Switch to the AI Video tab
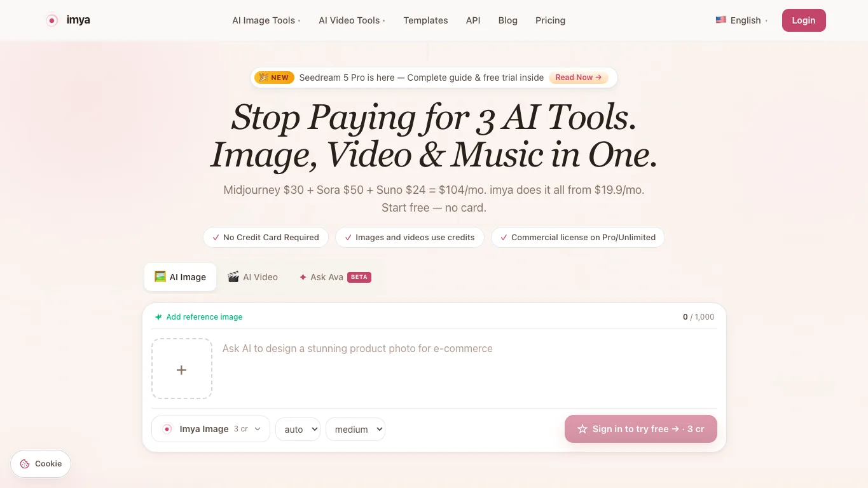The image size is (868, 488). tap(252, 277)
